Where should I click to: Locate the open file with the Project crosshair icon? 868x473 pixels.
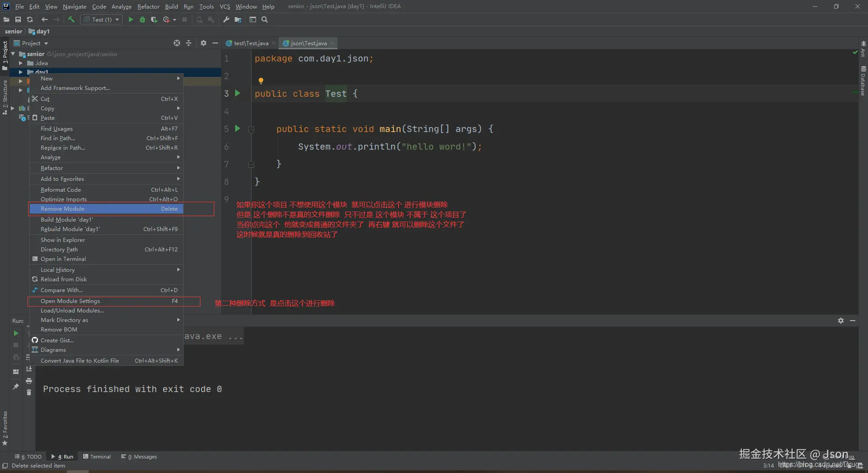point(177,43)
